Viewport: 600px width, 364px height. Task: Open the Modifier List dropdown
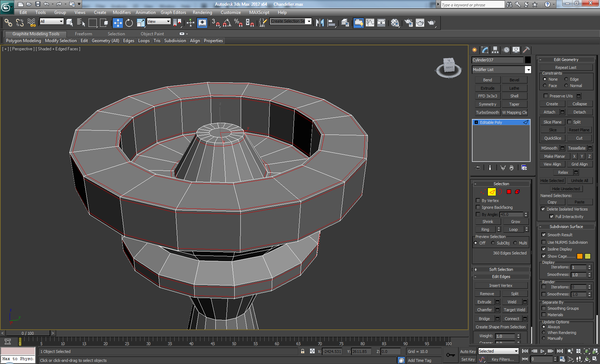coord(528,70)
